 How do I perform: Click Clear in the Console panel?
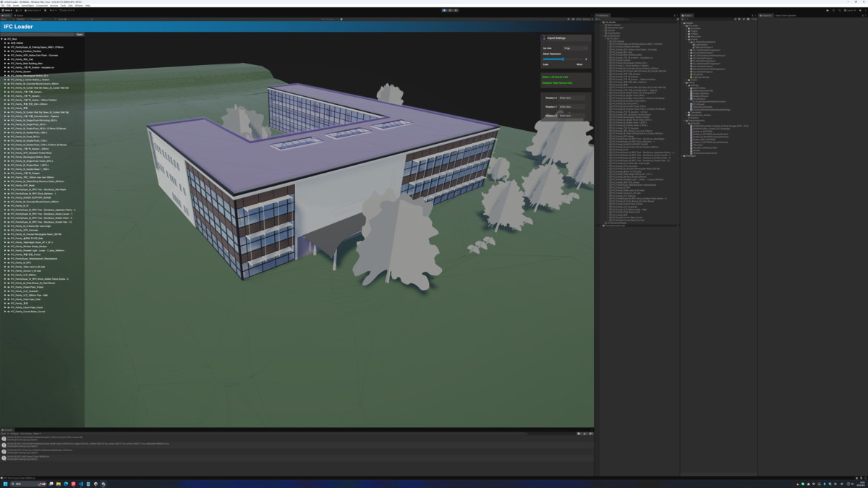coord(4,434)
